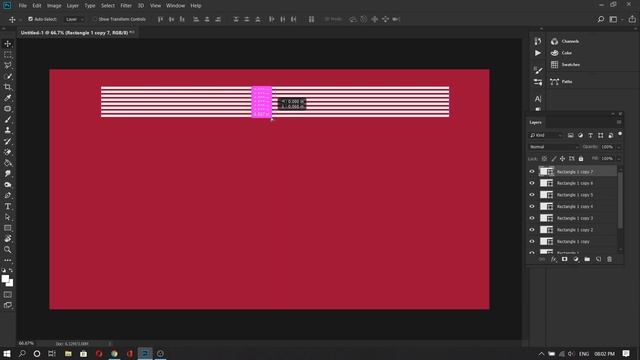Image resolution: width=640 pixels, height=360 pixels.
Task: Open the Layer menu
Action: [73, 6]
